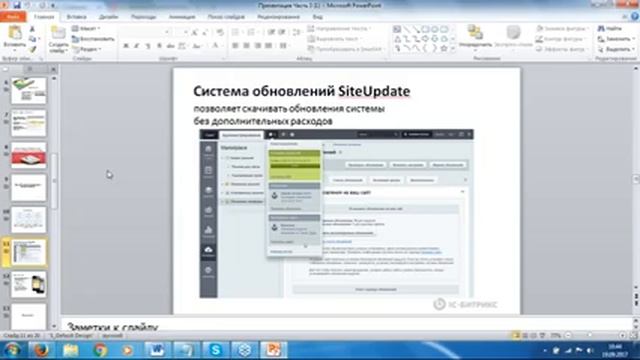This screenshot has height=360, width=640.
Task: Click the Replace (Заменить) button
Action: [616, 39]
